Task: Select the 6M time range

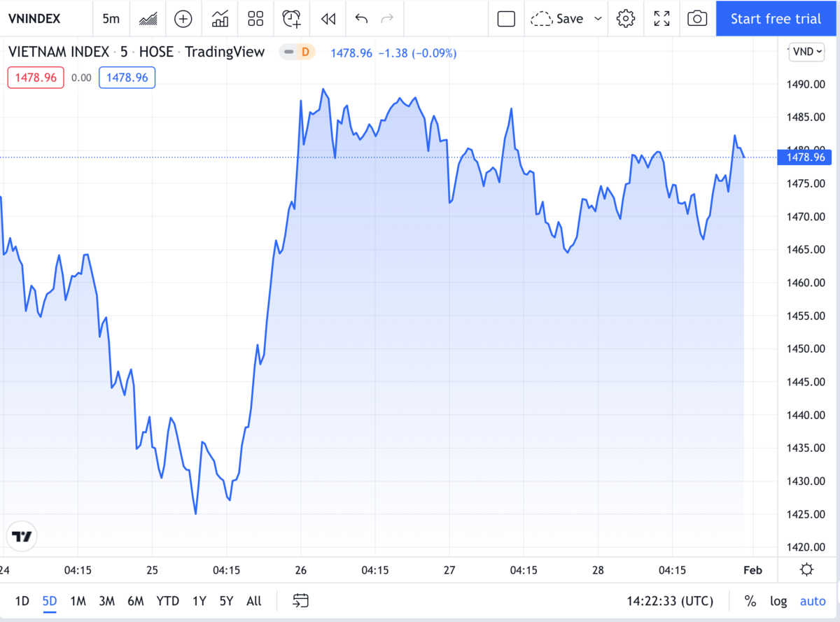Action: pos(136,600)
